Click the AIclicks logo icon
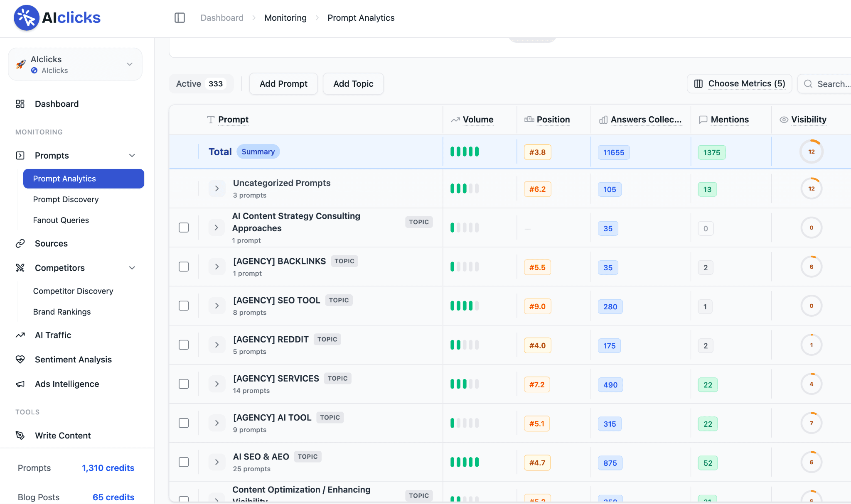Image resolution: width=851 pixels, height=504 pixels. click(27, 18)
